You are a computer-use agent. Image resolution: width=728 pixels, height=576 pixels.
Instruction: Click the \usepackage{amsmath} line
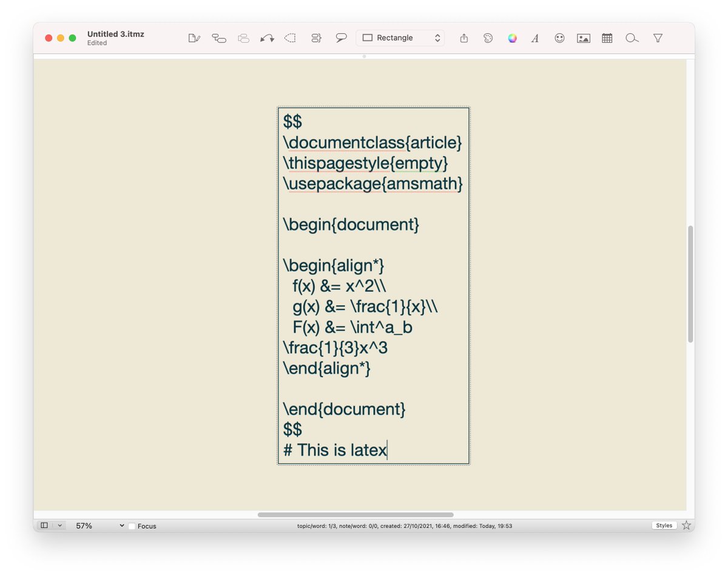coord(372,183)
